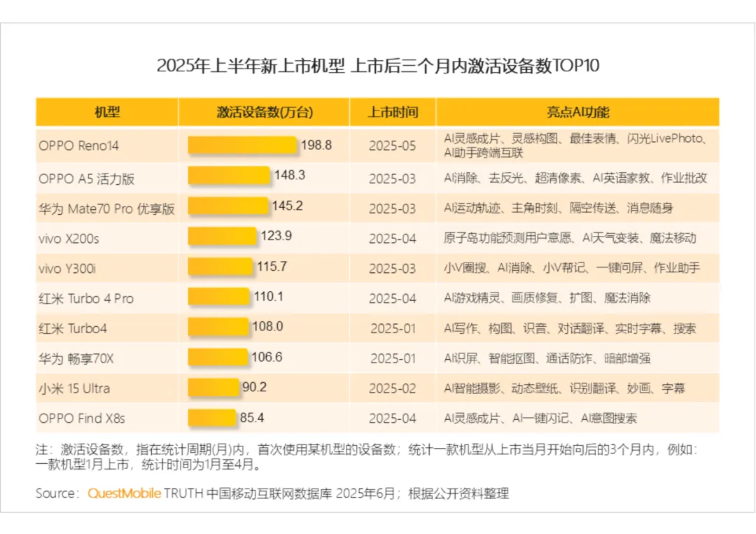Click the 华为 畅享70X model name
Image resolution: width=756 pixels, height=534 pixels.
(x=76, y=358)
